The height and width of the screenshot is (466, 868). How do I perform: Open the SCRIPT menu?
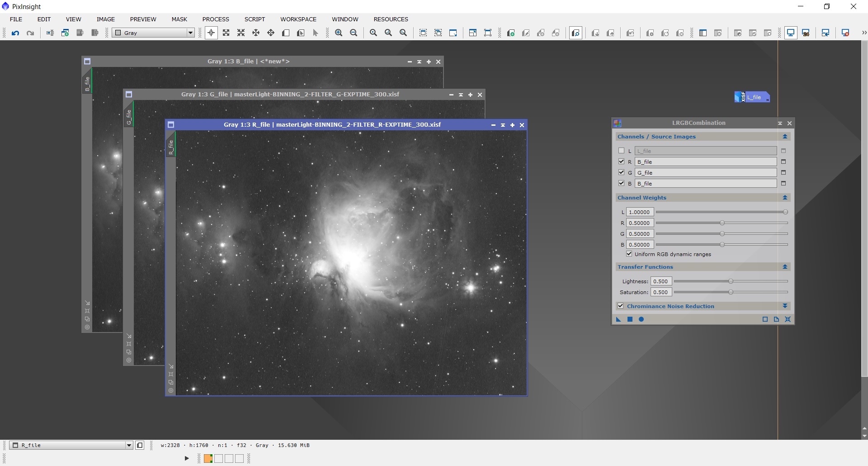(255, 19)
